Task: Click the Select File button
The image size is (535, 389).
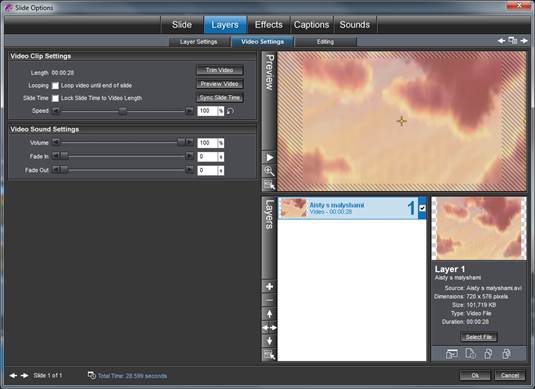Action: pyautogui.click(x=479, y=337)
